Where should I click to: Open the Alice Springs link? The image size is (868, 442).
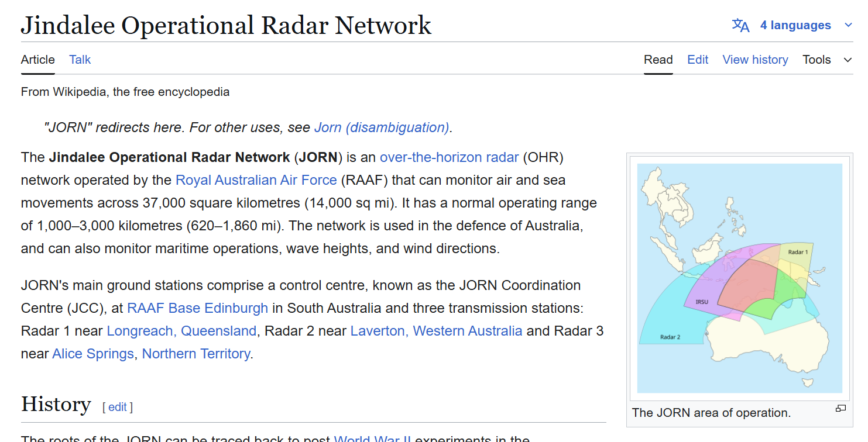point(93,354)
